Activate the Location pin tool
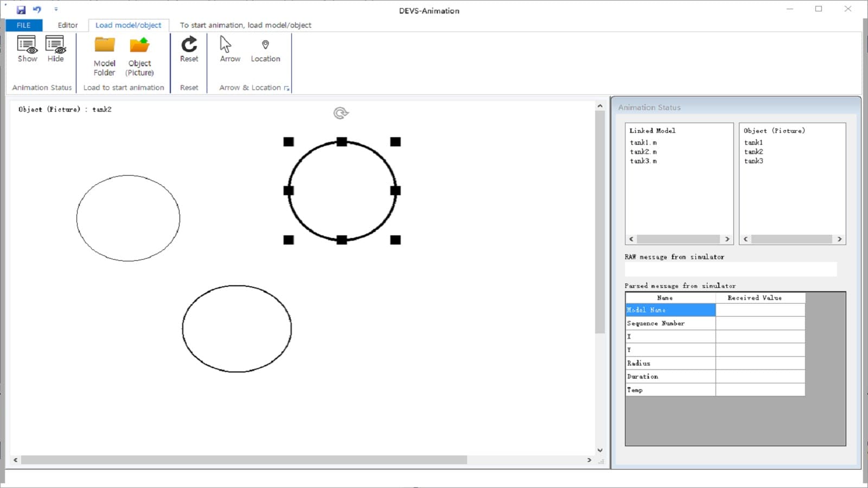868x488 pixels. pyautogui.click(x=265, y=49)
